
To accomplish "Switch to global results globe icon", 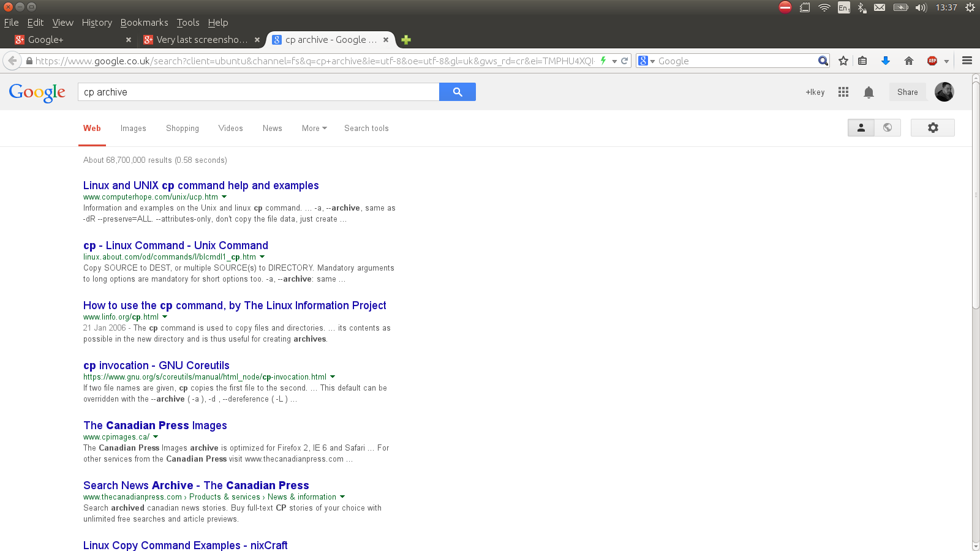I will [888, 128].
